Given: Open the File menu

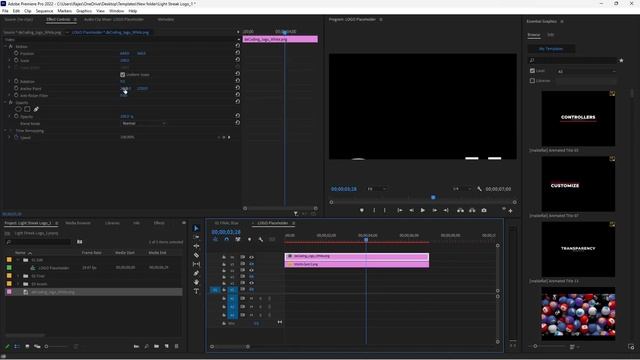Looking at the screenshot, I should [x=5, y=11].
